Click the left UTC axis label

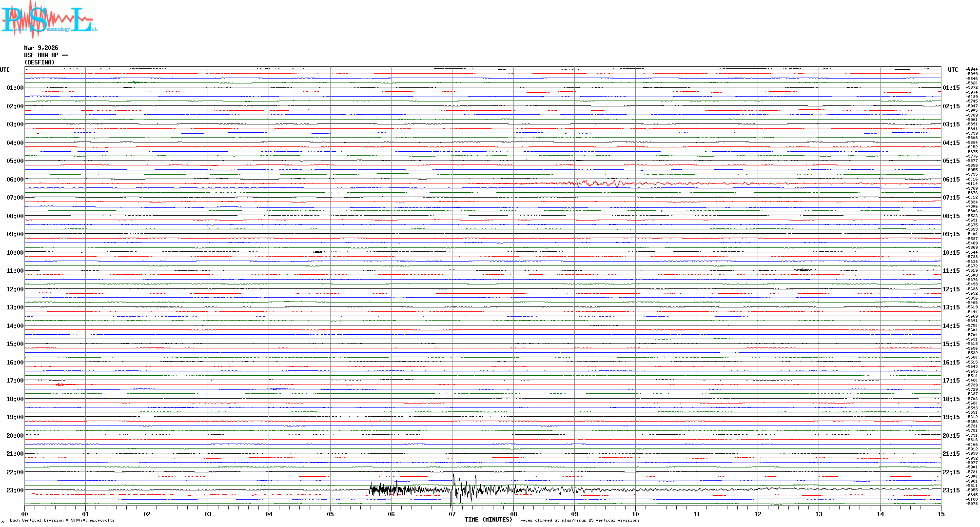5,70
